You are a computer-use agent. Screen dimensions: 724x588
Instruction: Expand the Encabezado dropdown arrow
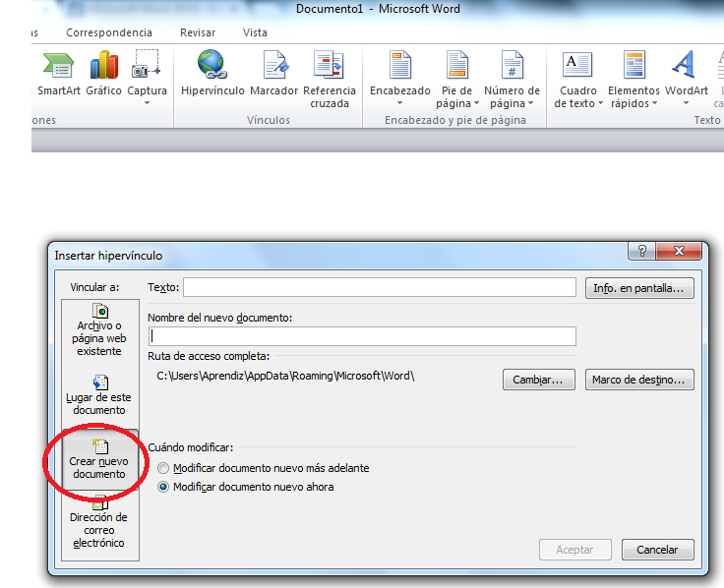399,103
